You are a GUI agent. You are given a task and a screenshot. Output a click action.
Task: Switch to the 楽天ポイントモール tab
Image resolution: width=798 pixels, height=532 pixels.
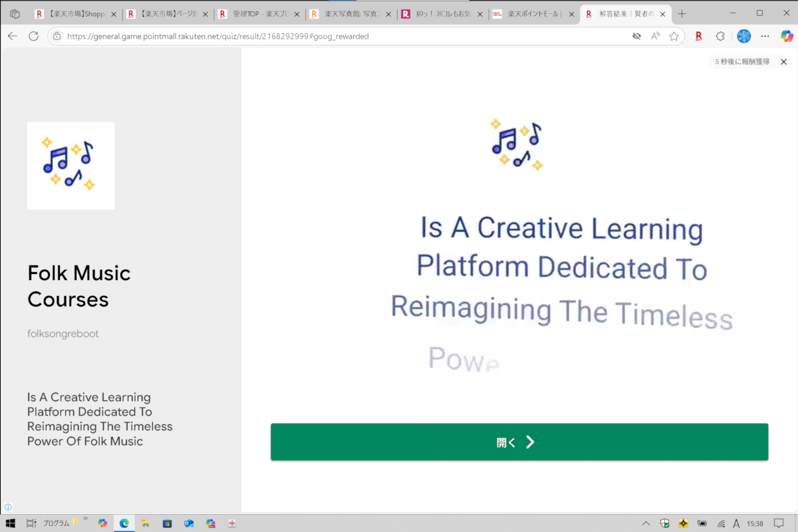(x=534, y=13)
